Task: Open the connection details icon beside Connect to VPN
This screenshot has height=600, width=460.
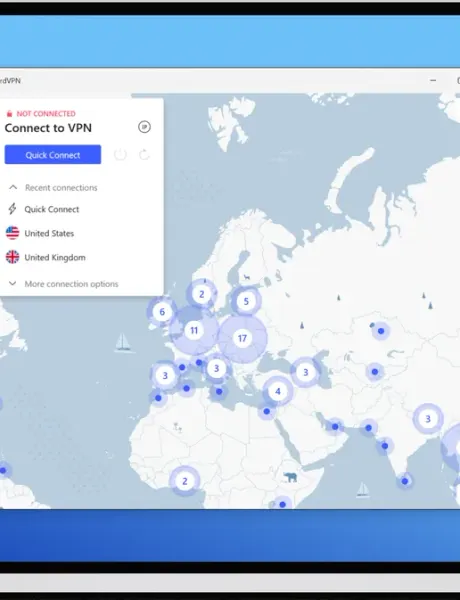Action: [144, 127]
